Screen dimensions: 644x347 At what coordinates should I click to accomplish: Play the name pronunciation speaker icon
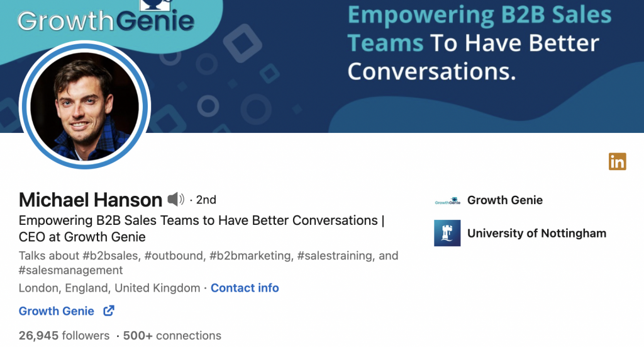(175, 200)
